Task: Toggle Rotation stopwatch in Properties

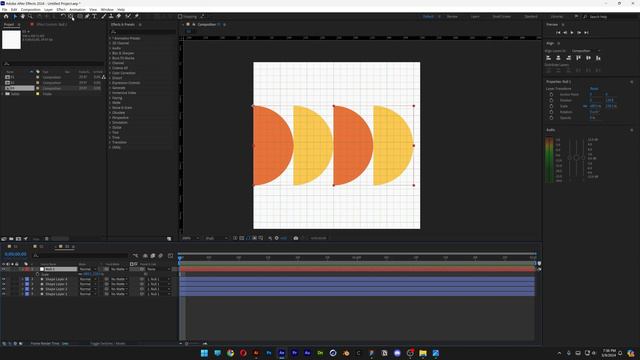Action: tap(551, 112)
